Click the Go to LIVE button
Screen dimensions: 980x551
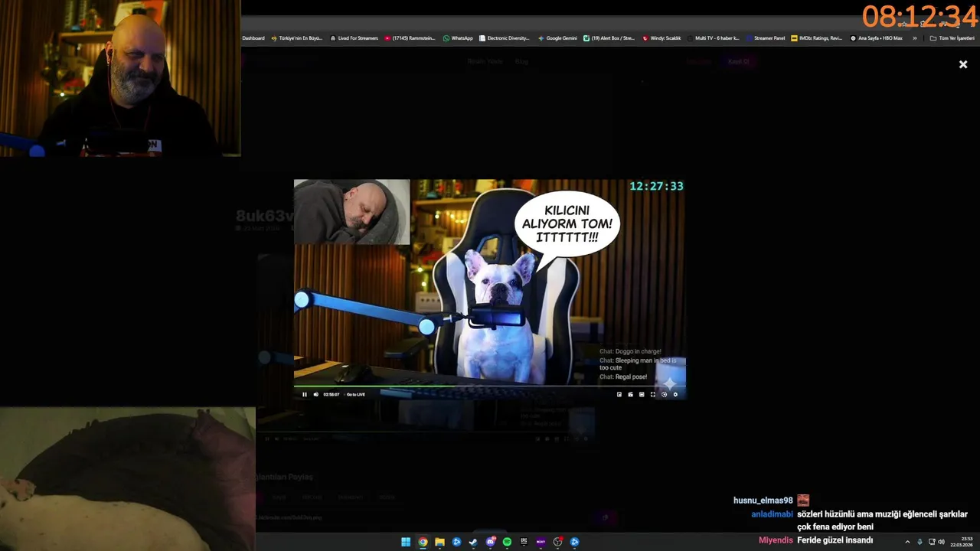pyautogui.click(x=356, y=394)
